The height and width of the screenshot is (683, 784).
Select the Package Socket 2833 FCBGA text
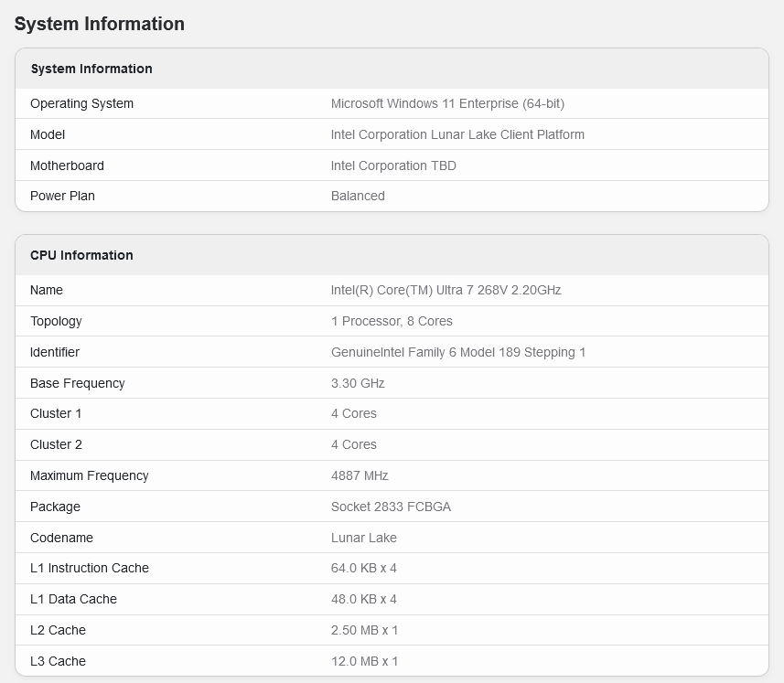click(x=391, y=507)
